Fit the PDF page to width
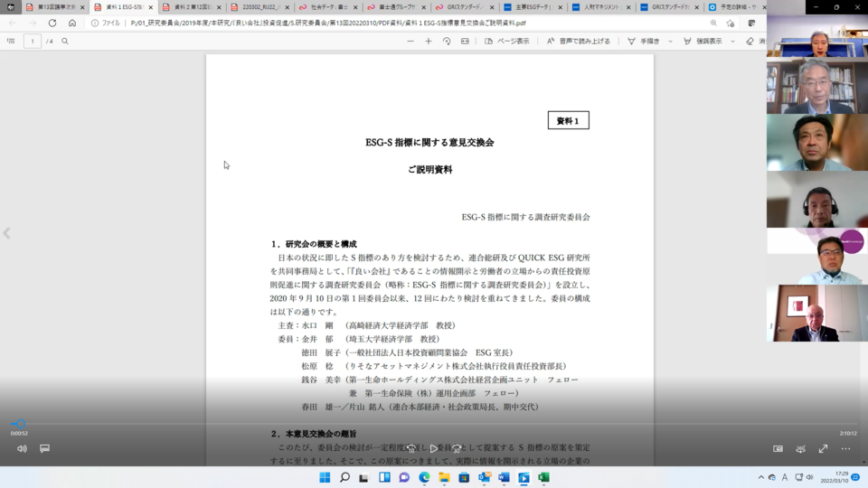 click(x=465, y=41)
